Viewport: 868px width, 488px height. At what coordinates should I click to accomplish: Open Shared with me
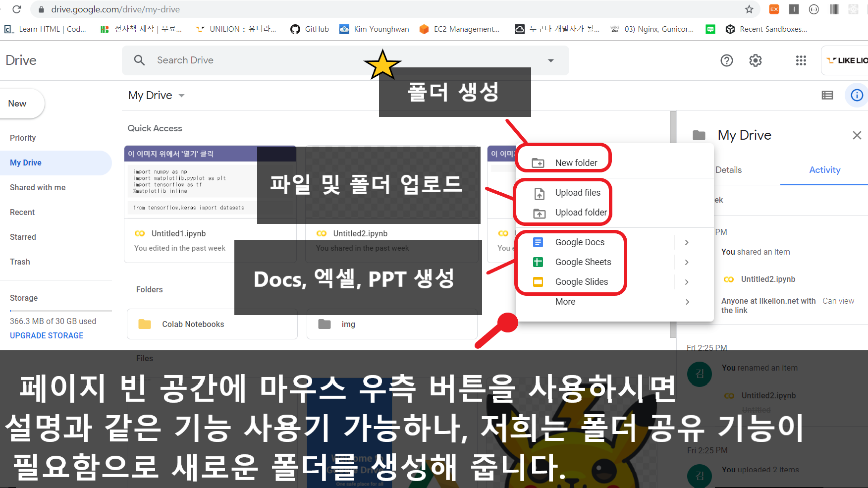pyautogui.click(x=38, y=187)
